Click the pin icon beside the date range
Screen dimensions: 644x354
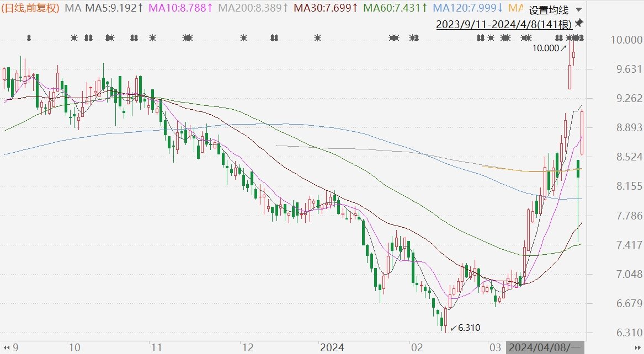(x=578, y=23)
